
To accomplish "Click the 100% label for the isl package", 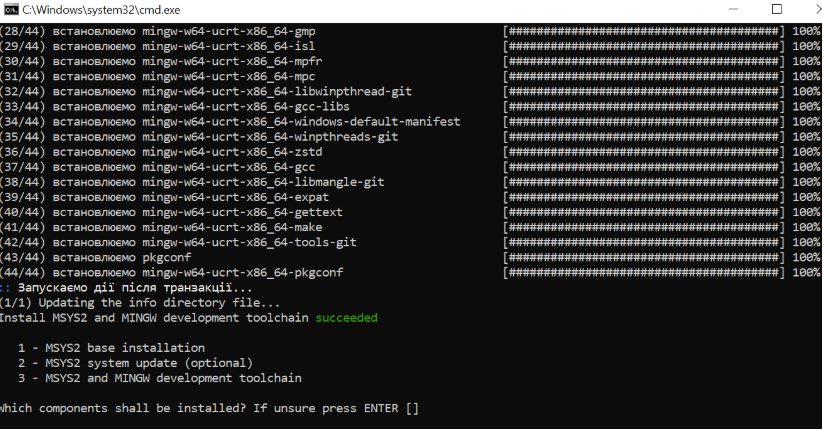I will pyautogui.click(x=806, y=46).
